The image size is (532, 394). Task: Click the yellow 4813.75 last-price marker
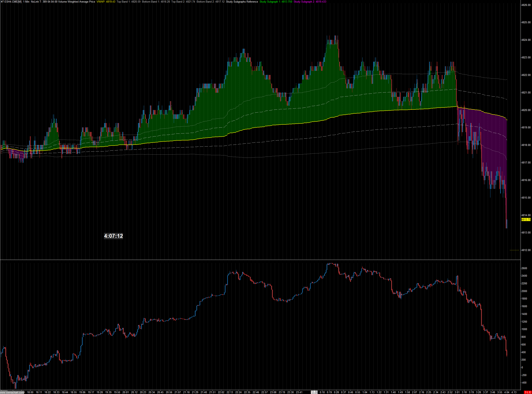pos(526,220)
